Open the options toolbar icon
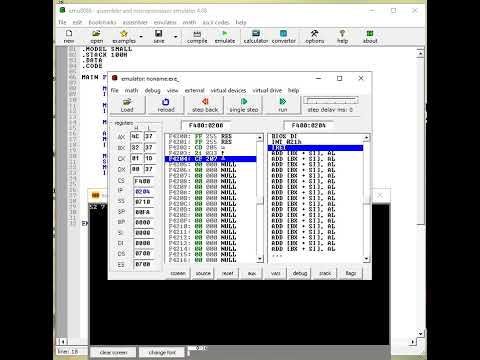480x360 pixels. 314,36
